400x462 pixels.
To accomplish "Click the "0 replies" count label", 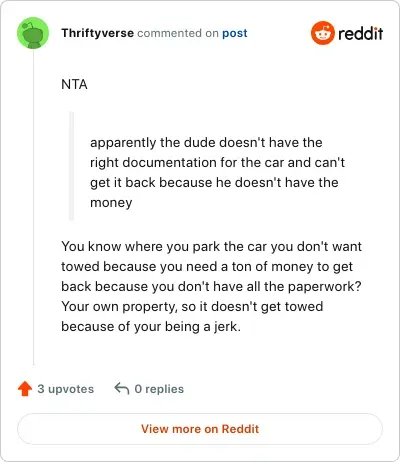I will pyautogui.click(x=159, y=389).
